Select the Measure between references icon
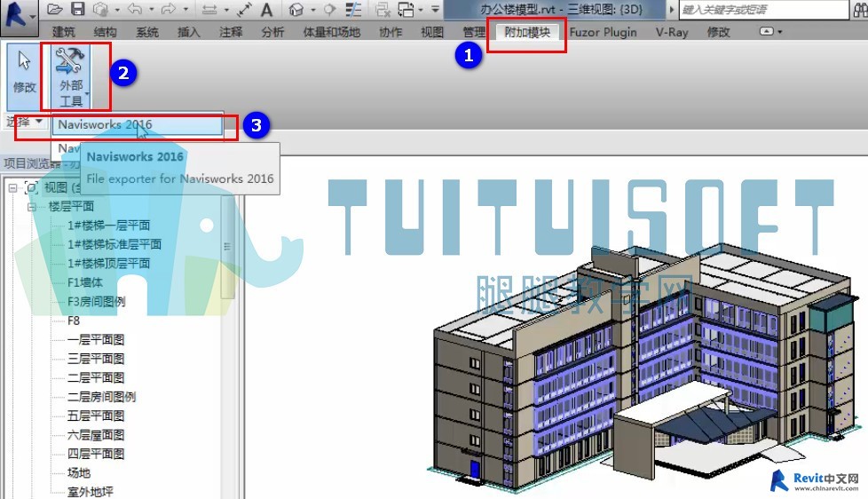This screenshot has width=868, height=499. tap(209, 10)
